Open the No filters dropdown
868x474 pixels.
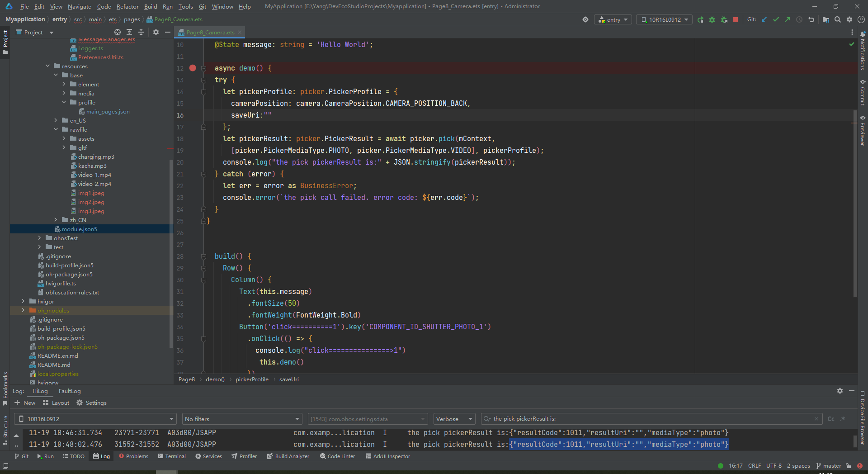tap(242, 419)
